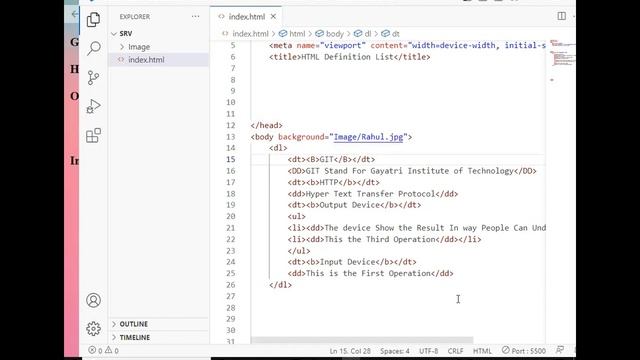
Task: Click the opening ul tag on line 20
Action: [x=296, y=216]
